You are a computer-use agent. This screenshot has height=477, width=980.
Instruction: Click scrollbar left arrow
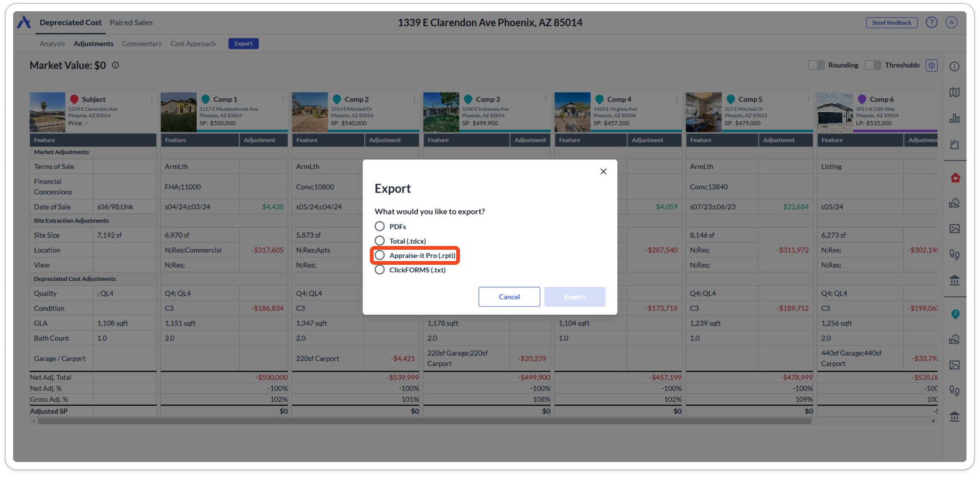point(33,421)
